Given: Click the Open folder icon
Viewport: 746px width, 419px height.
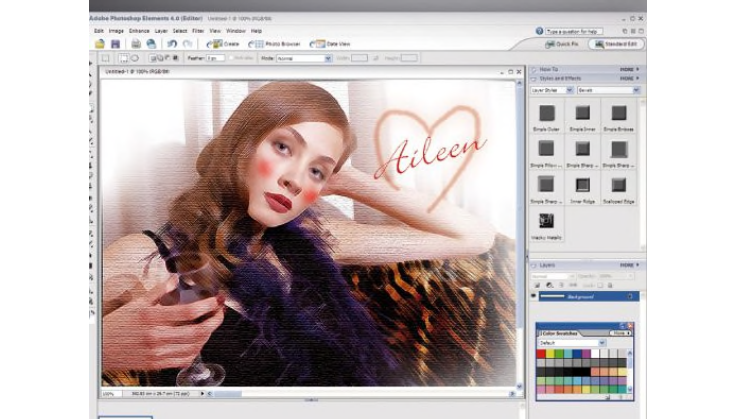Looking at the screenshot, I should [100, 44].
